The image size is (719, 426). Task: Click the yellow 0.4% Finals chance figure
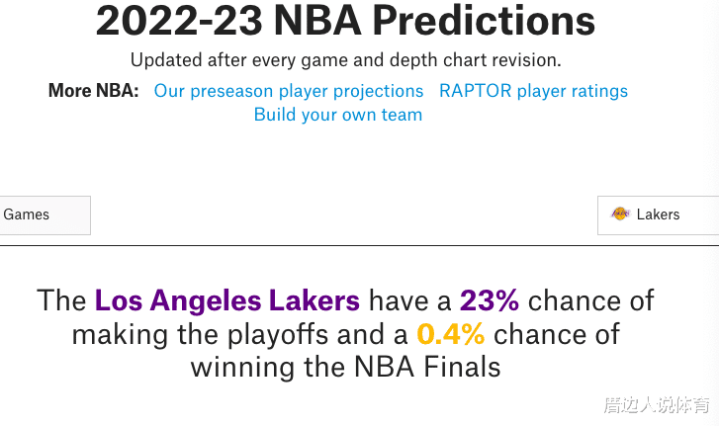450,334
